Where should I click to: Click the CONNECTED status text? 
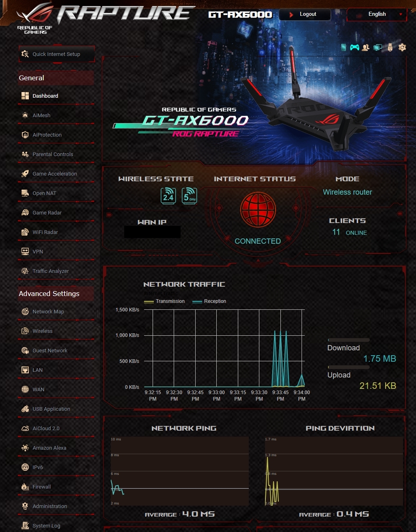(258, 241)
